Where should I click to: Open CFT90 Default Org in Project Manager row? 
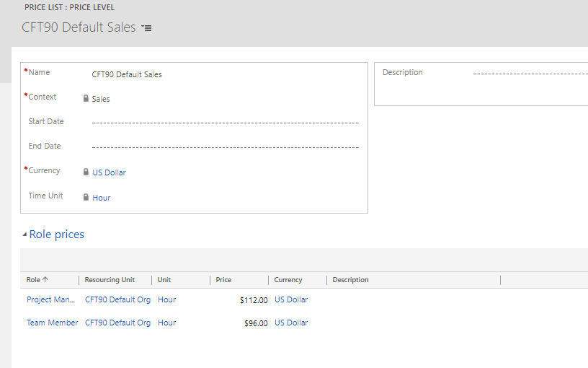pyautogui.click(x=117, y=299)
